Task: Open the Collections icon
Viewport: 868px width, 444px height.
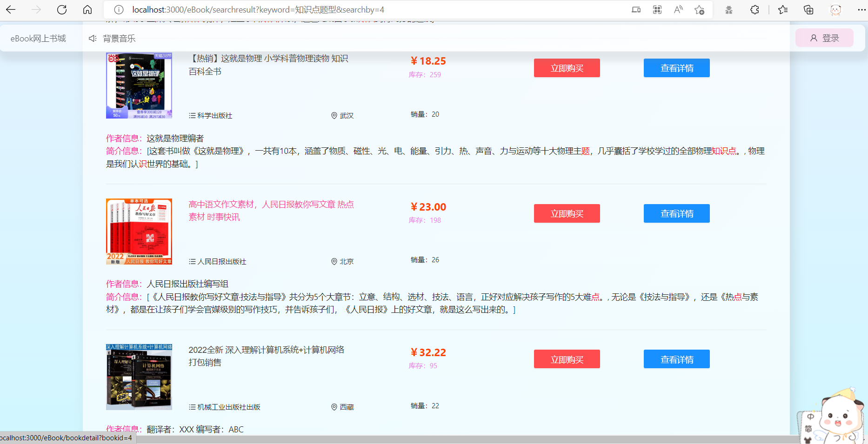Action: (x=808, y=10)
